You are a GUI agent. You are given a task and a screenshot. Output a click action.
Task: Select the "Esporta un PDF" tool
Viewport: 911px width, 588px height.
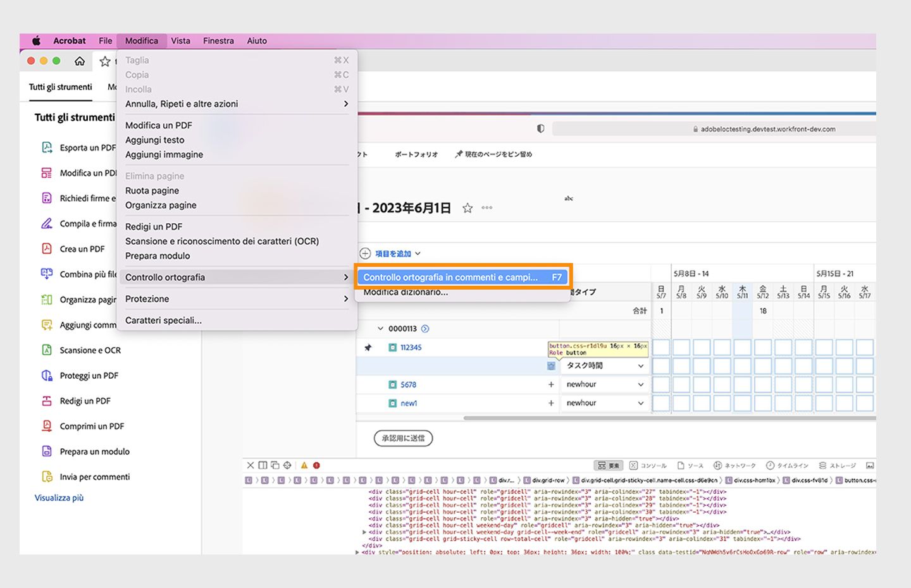tap(87, 147)
